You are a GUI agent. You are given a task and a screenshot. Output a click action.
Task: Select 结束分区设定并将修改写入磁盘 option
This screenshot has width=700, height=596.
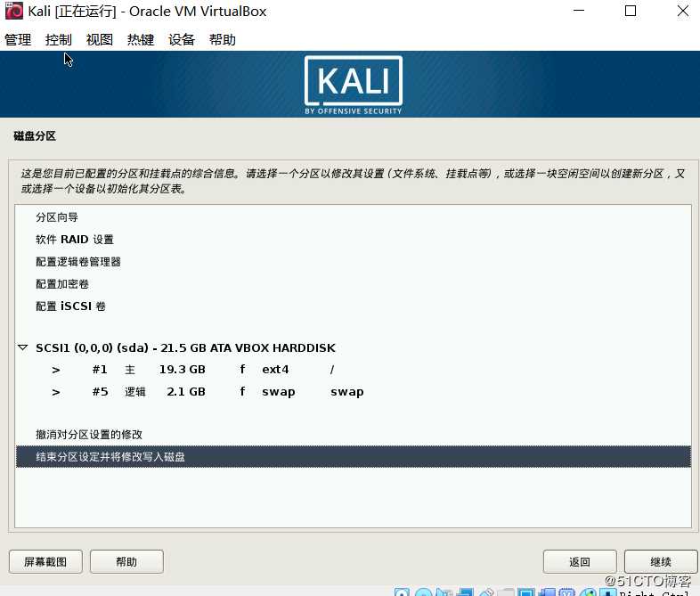click(x=353, y=457)
